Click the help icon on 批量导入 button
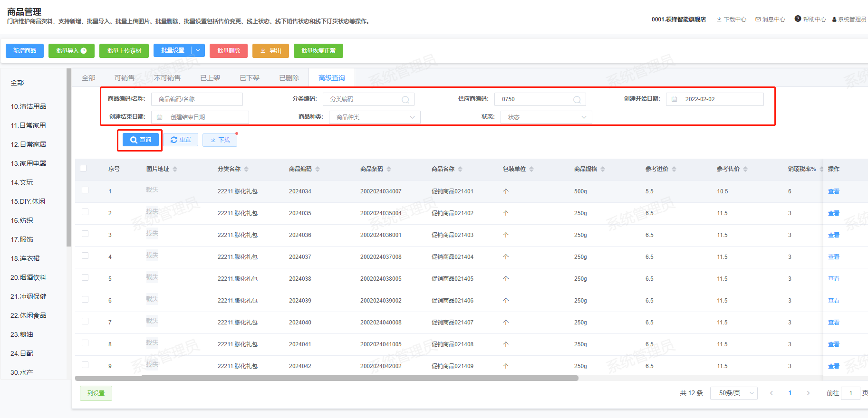868x418 pixels. [x=84, y=51]
